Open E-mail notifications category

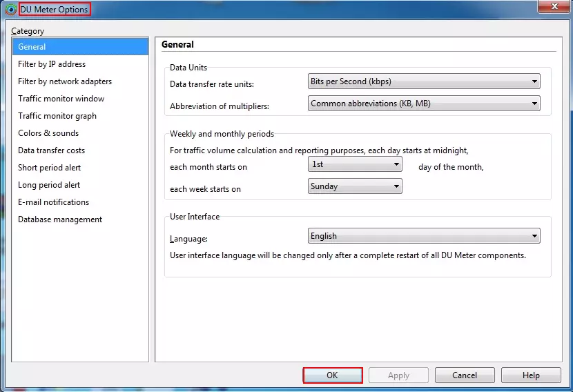[80, 202]
